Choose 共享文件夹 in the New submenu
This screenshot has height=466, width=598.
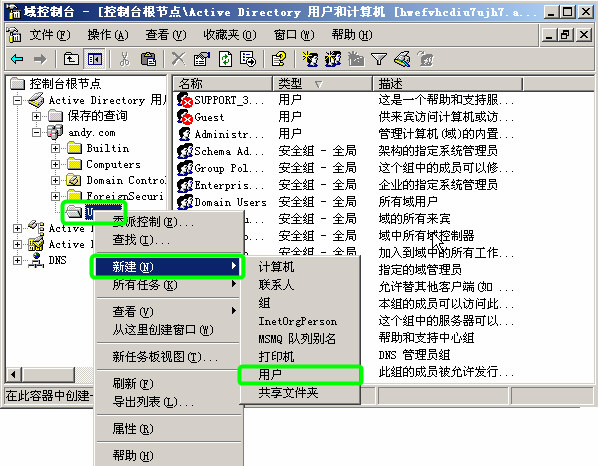pyautogui.click(x=300, y=392)
